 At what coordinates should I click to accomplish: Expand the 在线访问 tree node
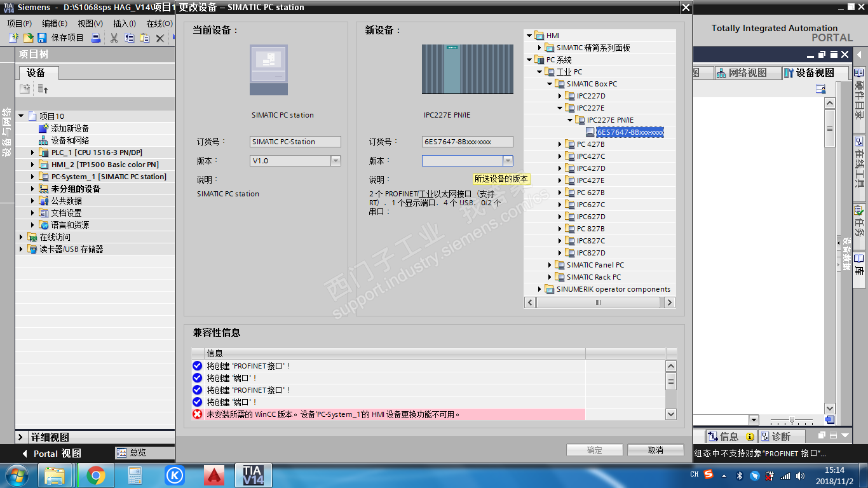(22, 237)
